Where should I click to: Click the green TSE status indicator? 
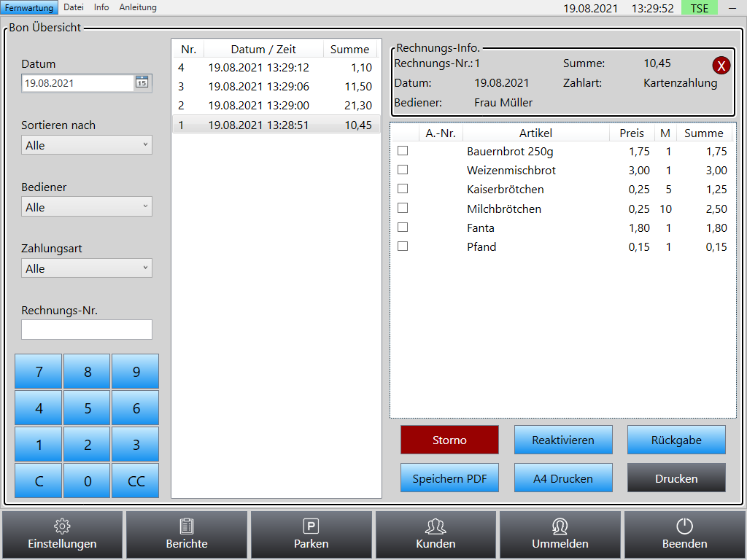tap(700, 8)
